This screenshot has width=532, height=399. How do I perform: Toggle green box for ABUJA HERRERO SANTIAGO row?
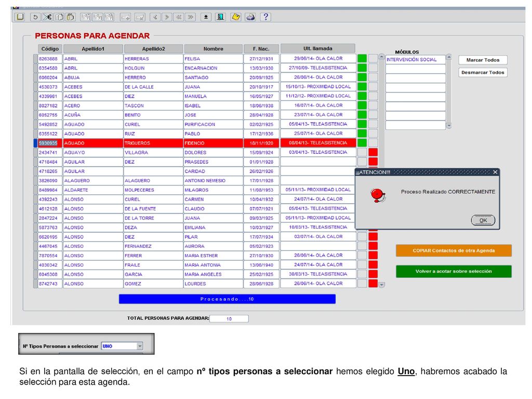coord(362,77)
